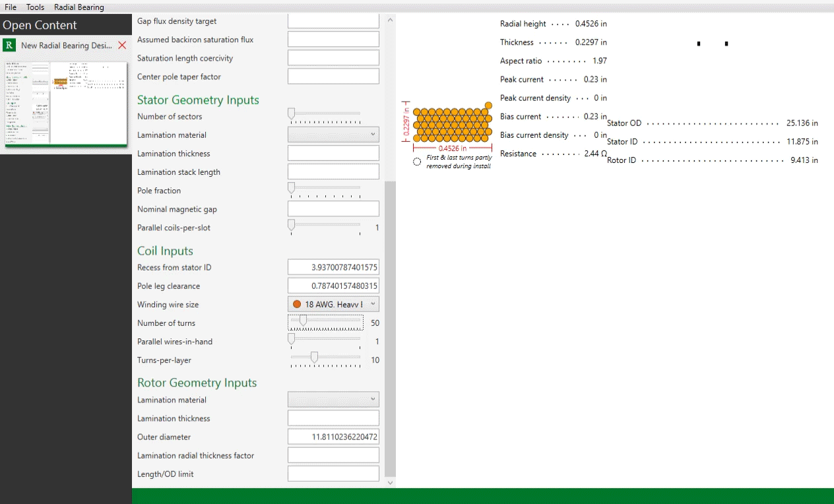Click the Recess from stator ID field
The width and height of the screenshot is (834, 504).
[333, 267]
